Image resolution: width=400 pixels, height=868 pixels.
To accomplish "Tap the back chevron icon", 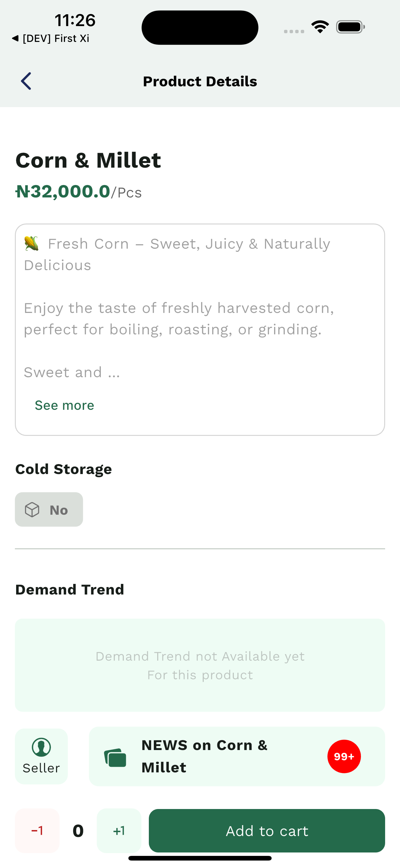I will [x=26, y=81].
